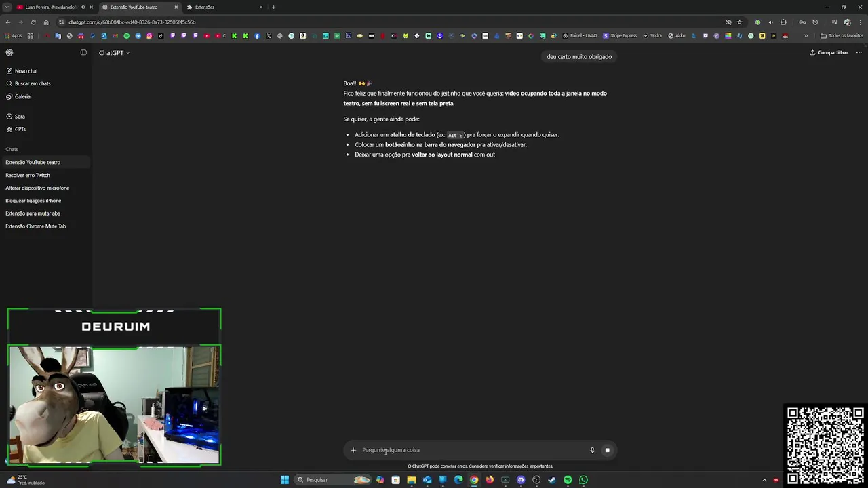Screen dimensions: 868x488
Task: Open the browser profile avatar
Action: 847,22
